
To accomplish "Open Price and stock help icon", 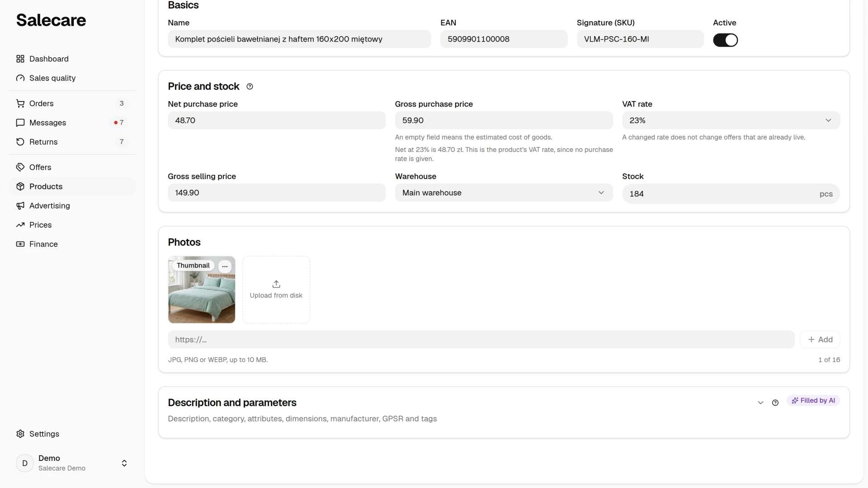I will click(250, 87).
